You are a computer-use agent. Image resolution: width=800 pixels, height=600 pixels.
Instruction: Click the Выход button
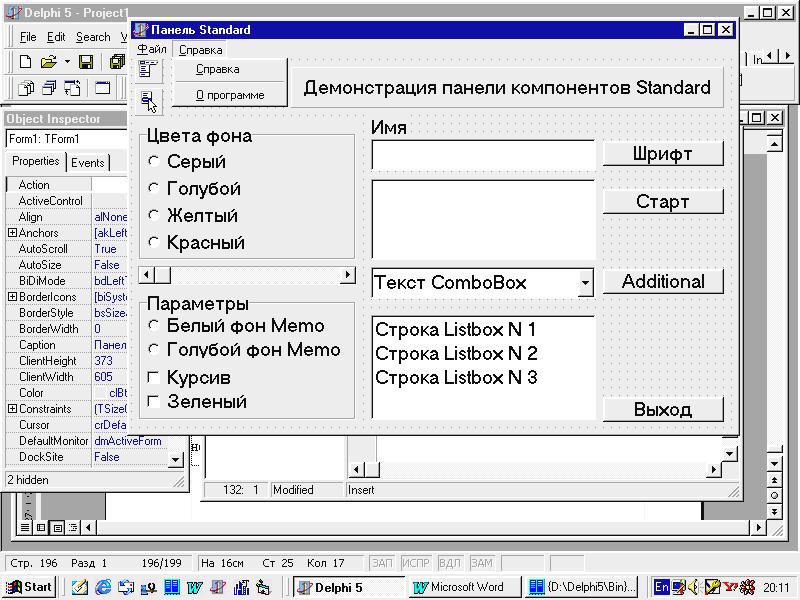(663, 409)
